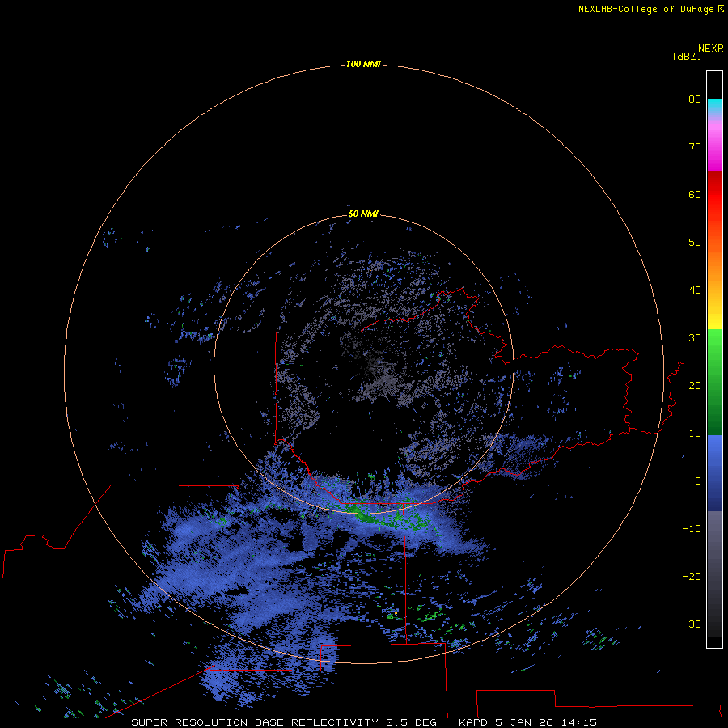Click the Super-Resolution Base Reflectivity caption
The height and width of the screenshot is (728, 728).
(x=364, y=722)
